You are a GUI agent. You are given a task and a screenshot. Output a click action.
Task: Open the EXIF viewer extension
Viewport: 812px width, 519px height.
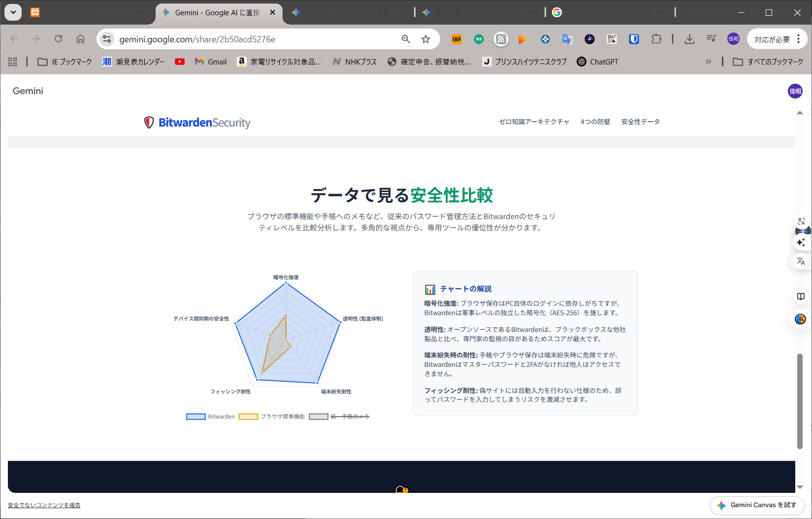(456, 39)
